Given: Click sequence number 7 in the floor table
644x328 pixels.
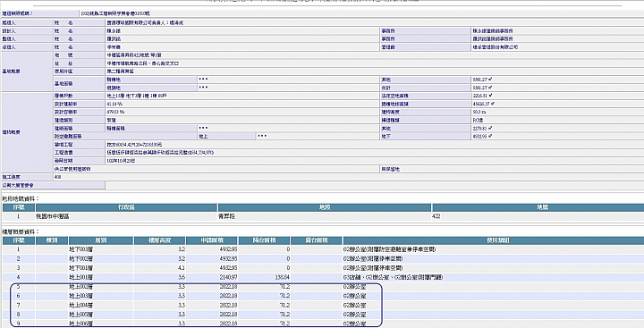Looking at the screenshot, I should [x=18, y=306].
